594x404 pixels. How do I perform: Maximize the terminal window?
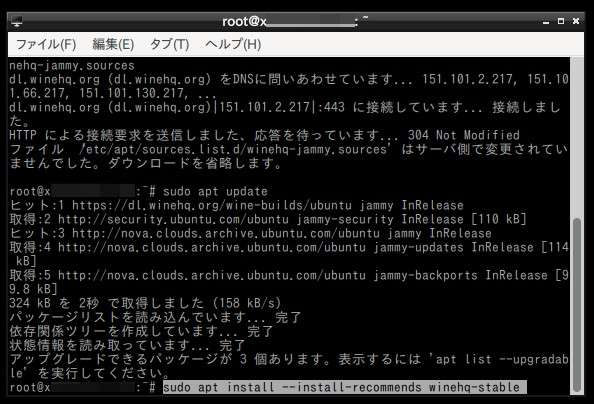coord(561,21)
